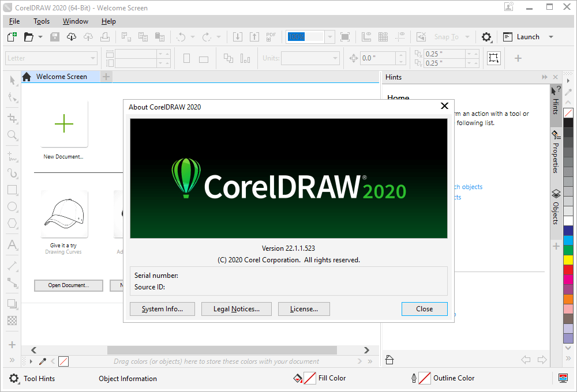Open the Options gear icon in toolbar
Screen dimensions: 577x392
(486, 37)
